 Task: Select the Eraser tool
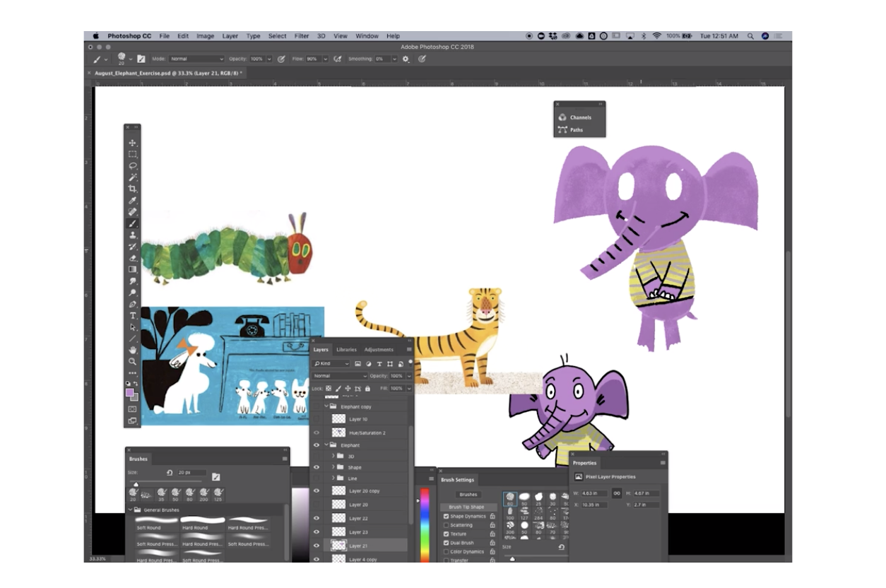point(132,258)
